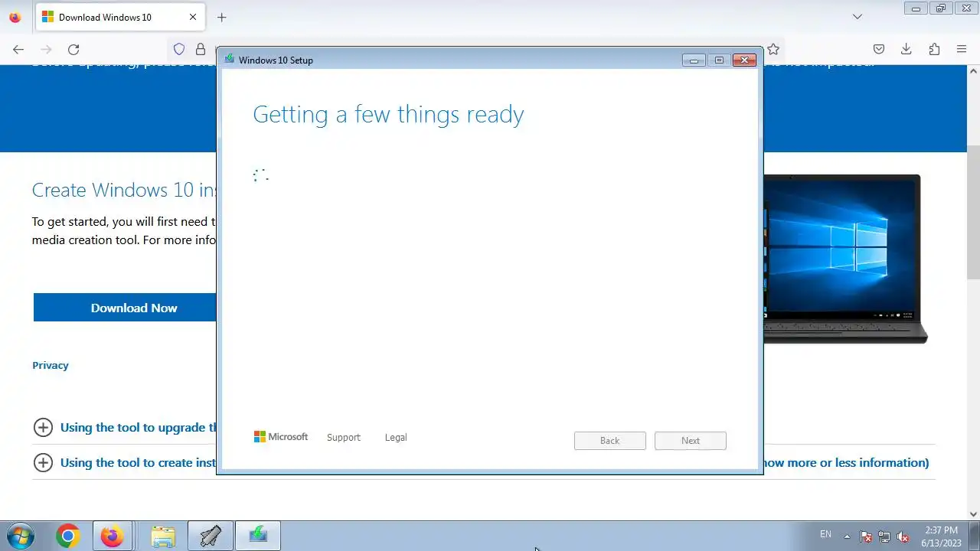Click the Firefox logo beside the tab bar

pos(15,17)
